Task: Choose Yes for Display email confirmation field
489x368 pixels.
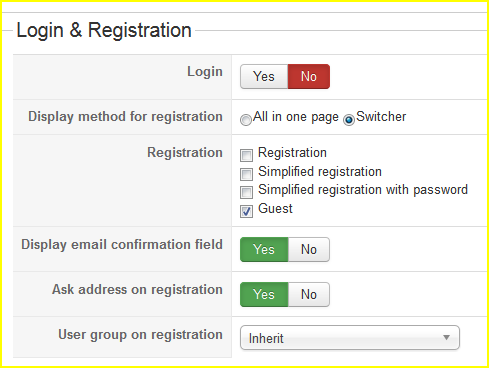Action: tap(264, 249)
